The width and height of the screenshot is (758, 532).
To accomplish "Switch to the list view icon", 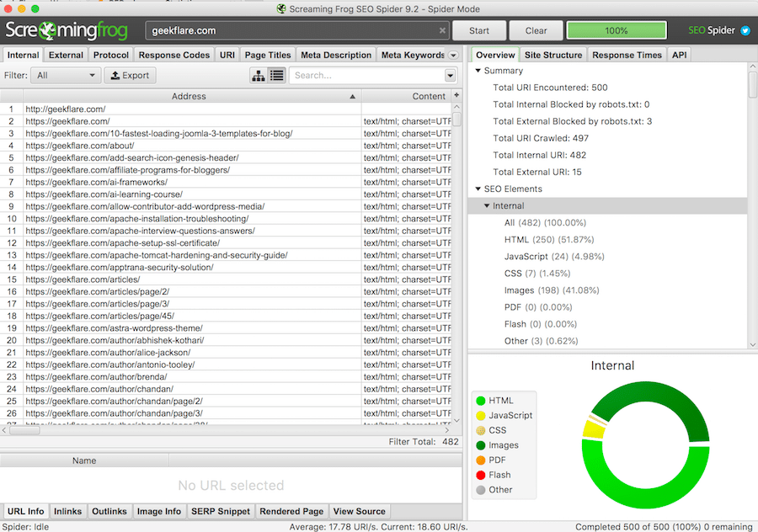I will point(277,76).
